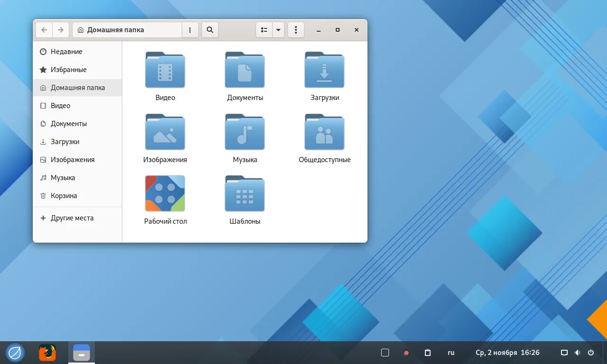
Task: Open the hamburger menu (three dots)
Action: click(296, 29)
